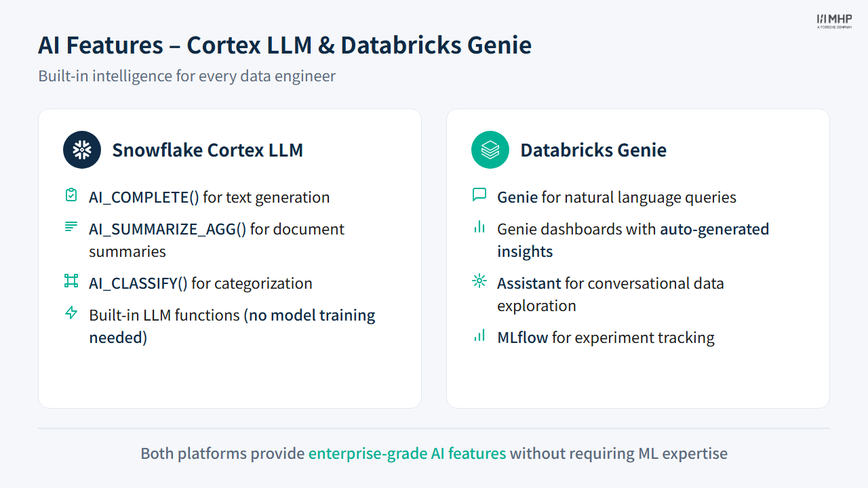Click the 'Snowflake Cortex LLM' heading
Image resolution: width=868 pixels, height=488 pixels.
208,150
